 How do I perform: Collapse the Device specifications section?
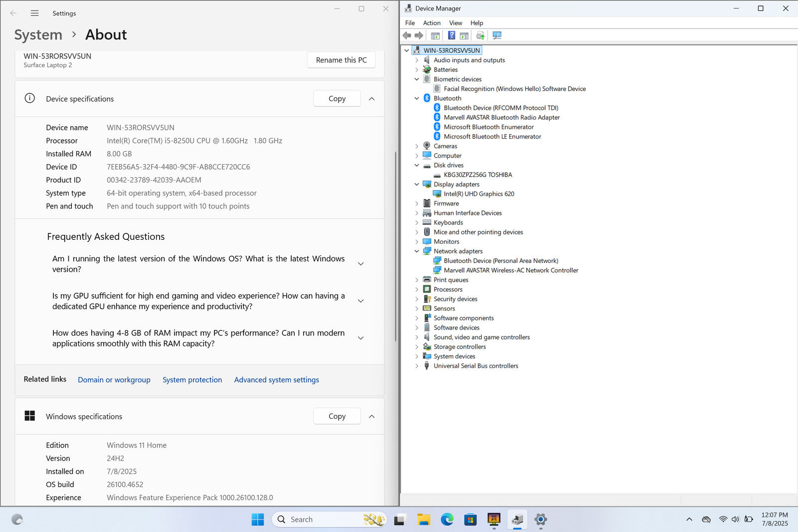[372, 99]
